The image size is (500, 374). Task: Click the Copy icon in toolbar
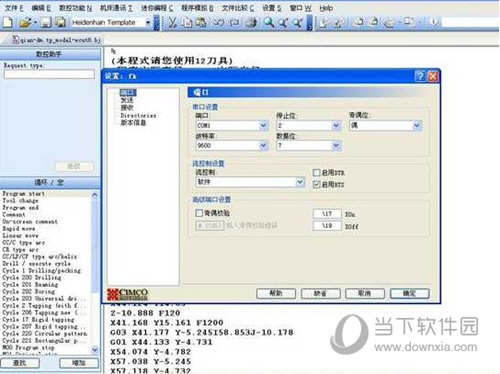(x=187, y=22)
